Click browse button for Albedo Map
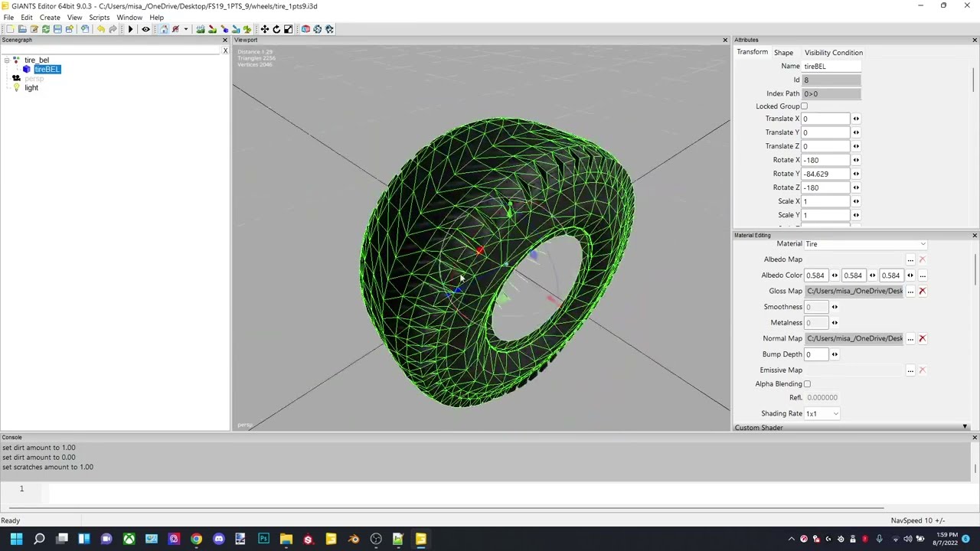Viewport: 980px width, 551px height. tap(910, 259)
